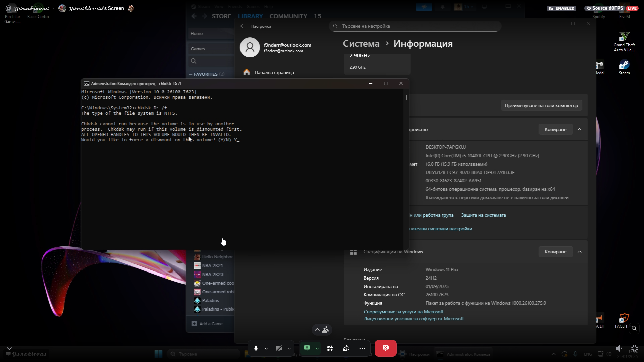Collapse the device specifications section chevron
The width and height of the screenshot is (644, 362).
[x=580, y=129]
